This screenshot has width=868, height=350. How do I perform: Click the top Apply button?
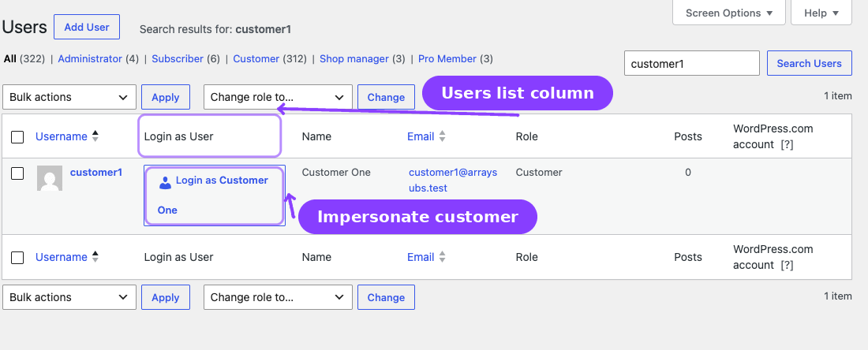point(166,97)
